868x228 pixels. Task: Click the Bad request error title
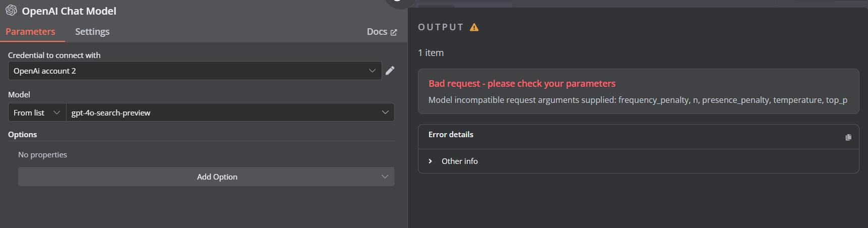pyautogui.click(x=522, y=84)
